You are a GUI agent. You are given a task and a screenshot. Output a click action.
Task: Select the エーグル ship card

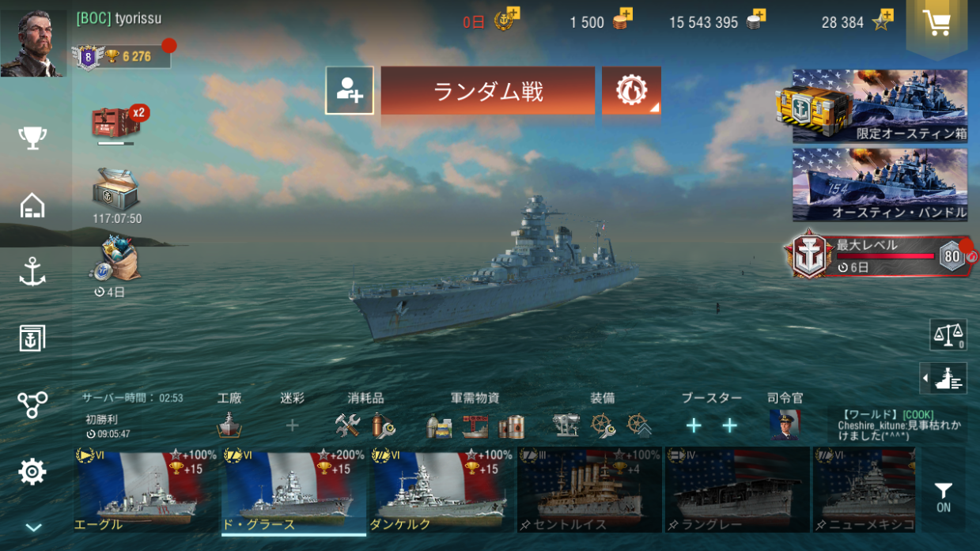(x=146, y=489)
